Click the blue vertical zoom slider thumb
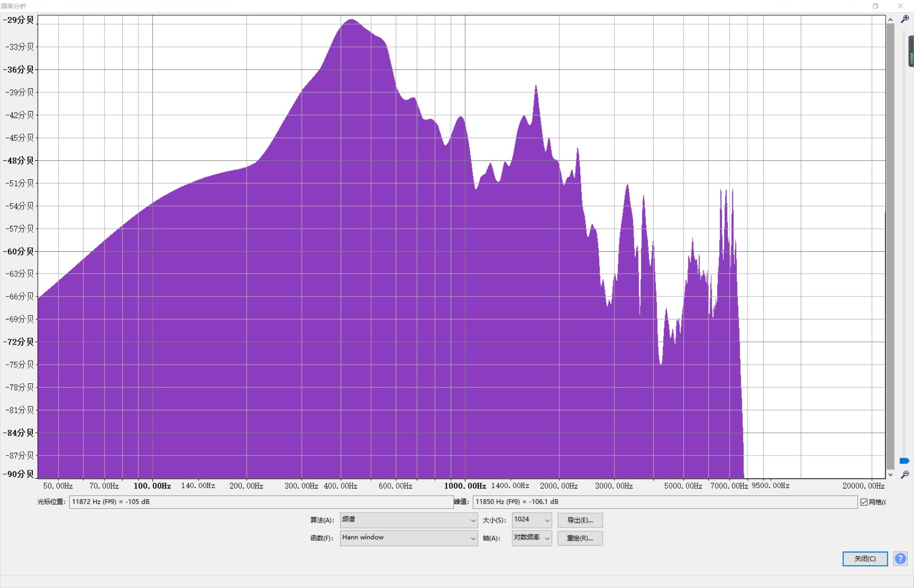Viewport: 914px width, 588px height. coord(904,461)
